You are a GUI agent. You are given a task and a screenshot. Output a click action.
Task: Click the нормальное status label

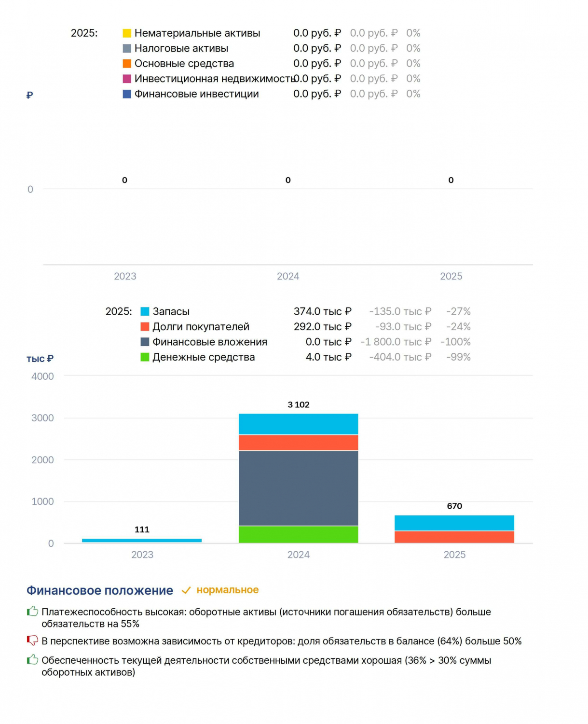coord(228,590)
